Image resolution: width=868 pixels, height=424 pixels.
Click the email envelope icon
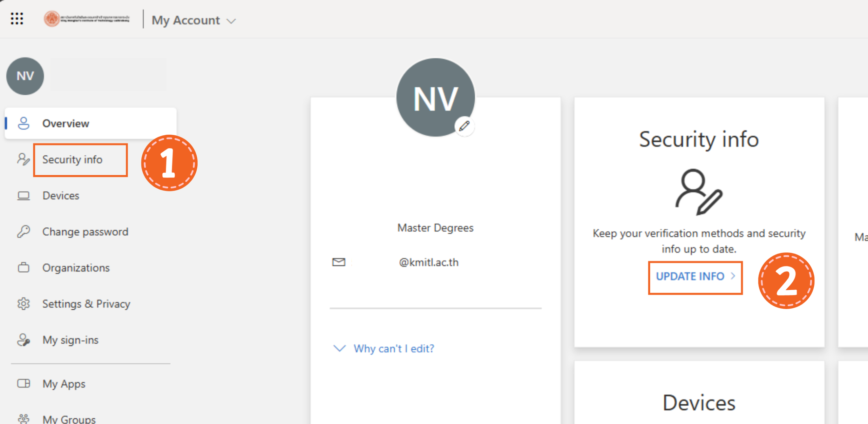click(x=338, y=262)
